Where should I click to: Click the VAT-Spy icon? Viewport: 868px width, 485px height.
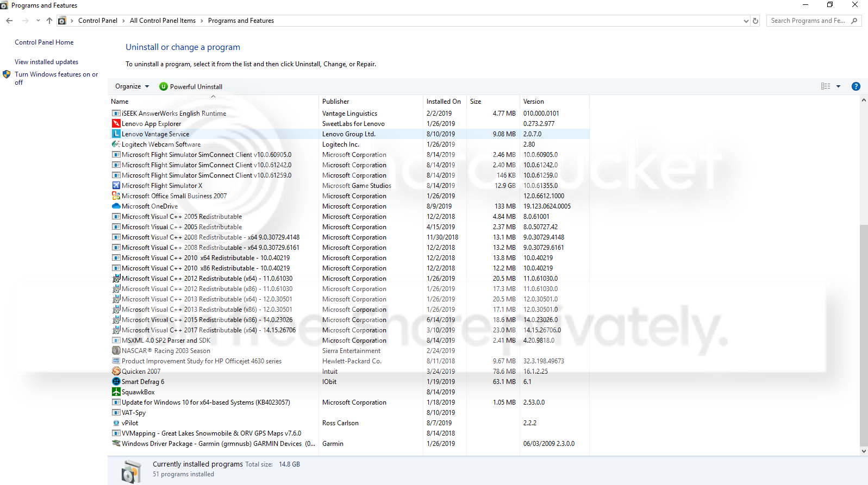116,413
